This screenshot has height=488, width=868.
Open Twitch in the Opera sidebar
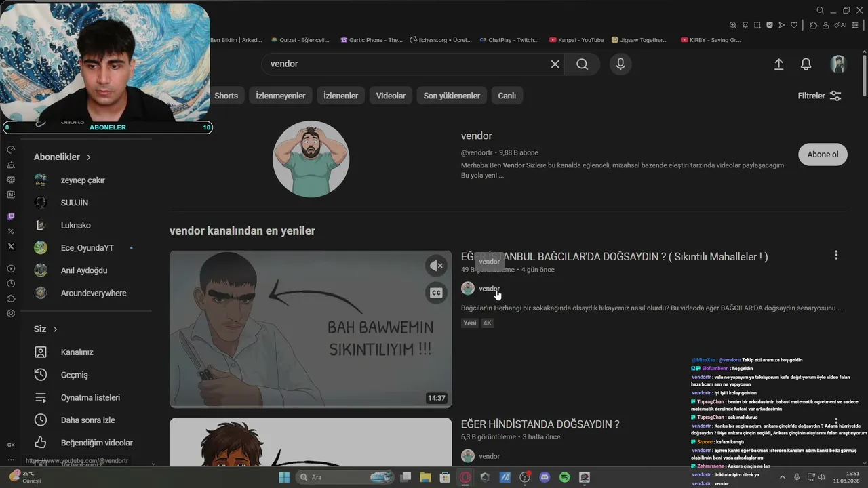coord(11,217)
